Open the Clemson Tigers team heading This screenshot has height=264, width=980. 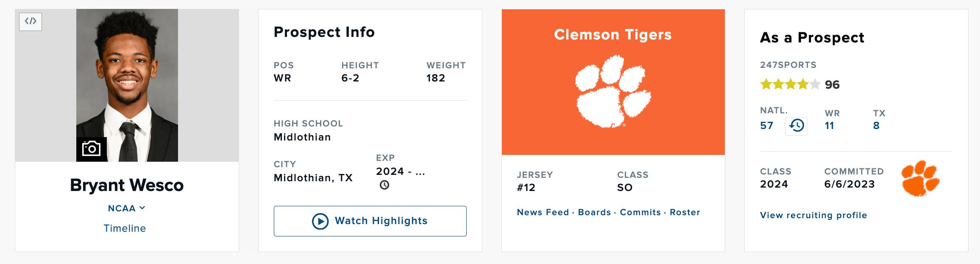(613, 34)
